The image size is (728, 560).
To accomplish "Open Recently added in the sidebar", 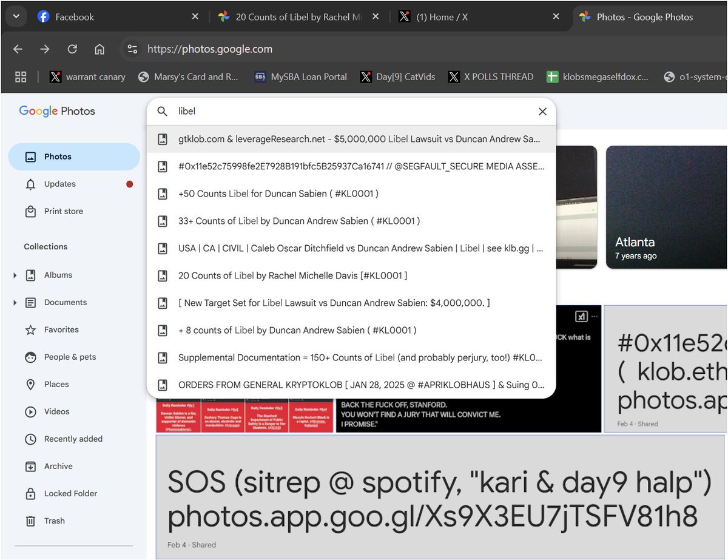I will click(x=74, y=439).
